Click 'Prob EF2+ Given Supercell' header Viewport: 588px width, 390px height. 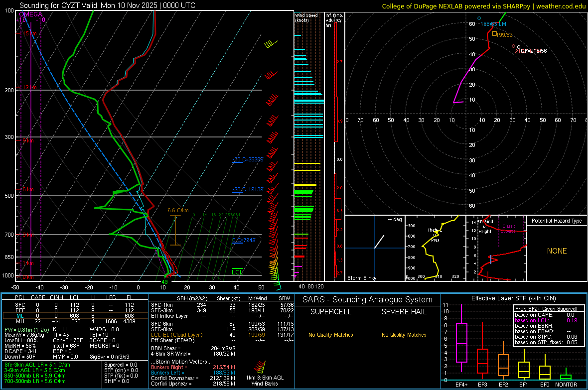point(546,309)
